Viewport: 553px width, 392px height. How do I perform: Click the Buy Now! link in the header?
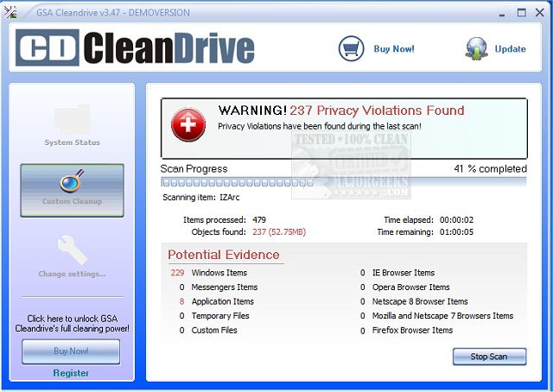[394, 48]
